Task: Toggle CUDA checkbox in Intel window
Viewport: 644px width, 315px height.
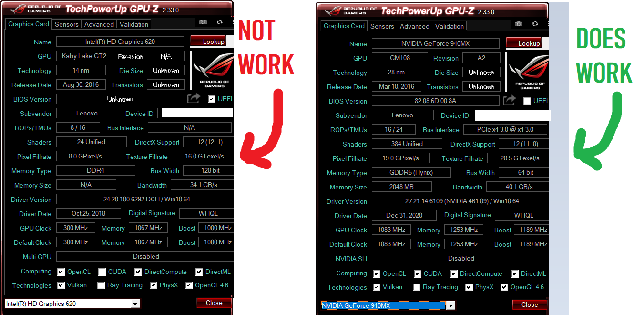Action: (102, 272)
